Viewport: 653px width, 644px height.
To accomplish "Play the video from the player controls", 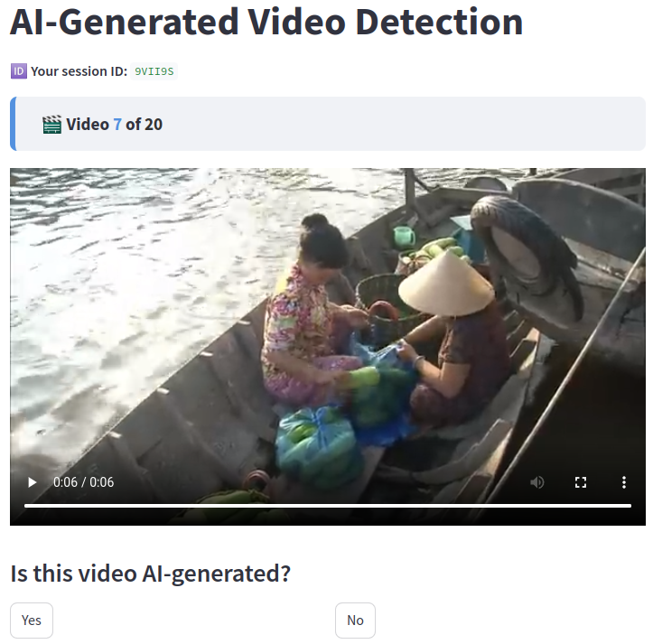I will click(33, 482).
